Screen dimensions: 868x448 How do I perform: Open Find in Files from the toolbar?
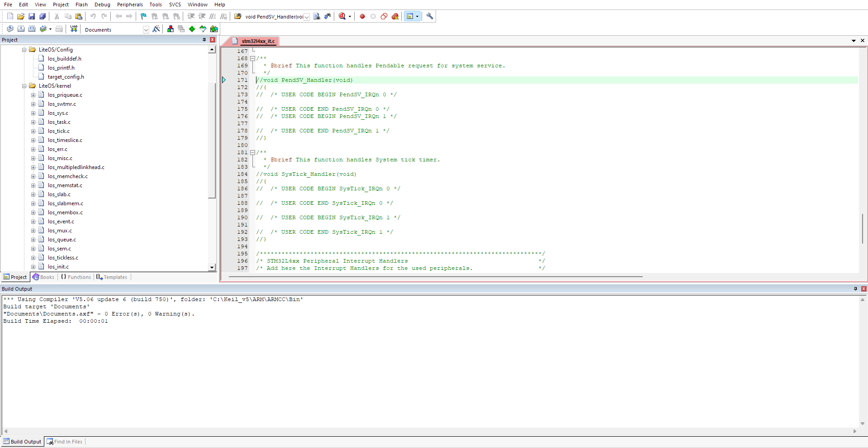coord(237,16)
